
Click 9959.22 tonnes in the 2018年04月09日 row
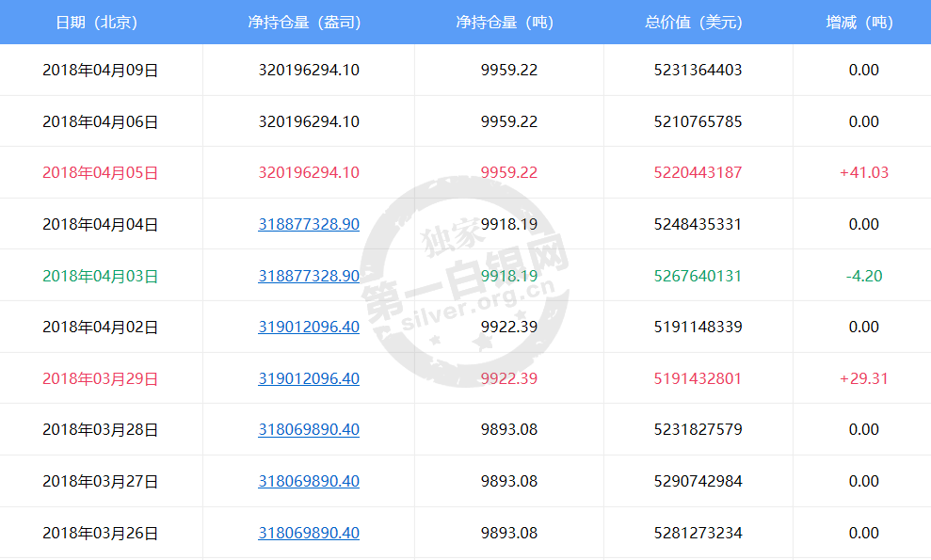[509, 70]
